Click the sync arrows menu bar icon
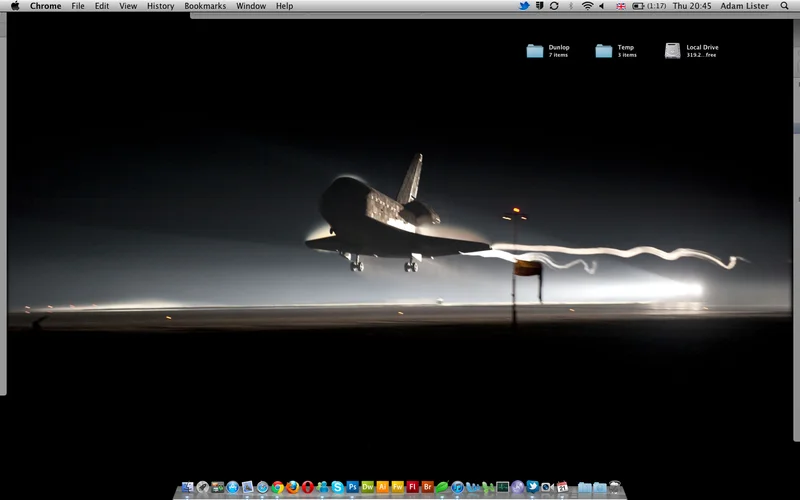Screen dimensions: 800x500 click(x=554, y=6)
